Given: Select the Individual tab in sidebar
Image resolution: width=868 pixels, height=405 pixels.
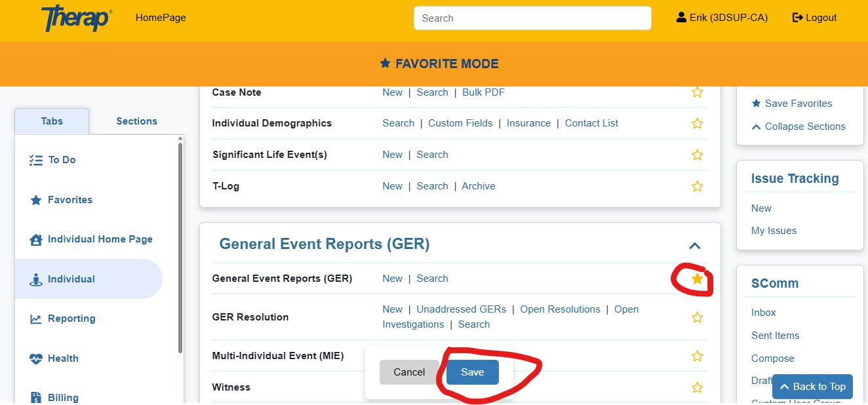Looking at the screenshot, I should [71, 279].
